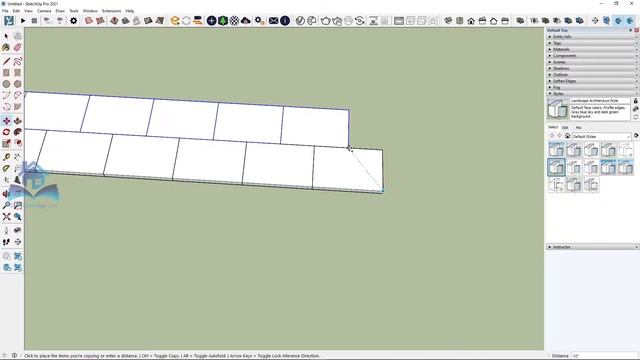Select the Freehand drawing tool
The height and width of the screenshot is (360, 640).
pyautogui.click(x=18, y=61)
